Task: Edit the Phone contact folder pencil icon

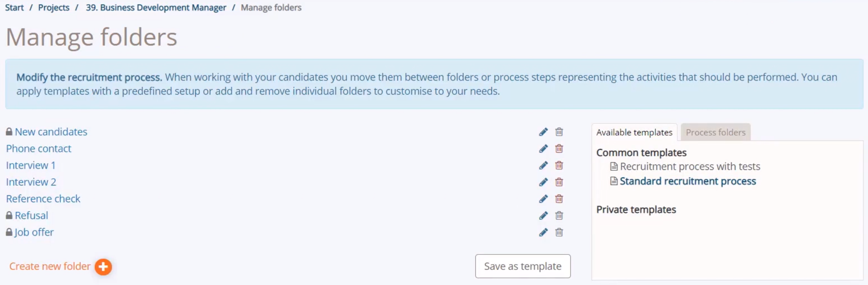Action: point(543,149)
